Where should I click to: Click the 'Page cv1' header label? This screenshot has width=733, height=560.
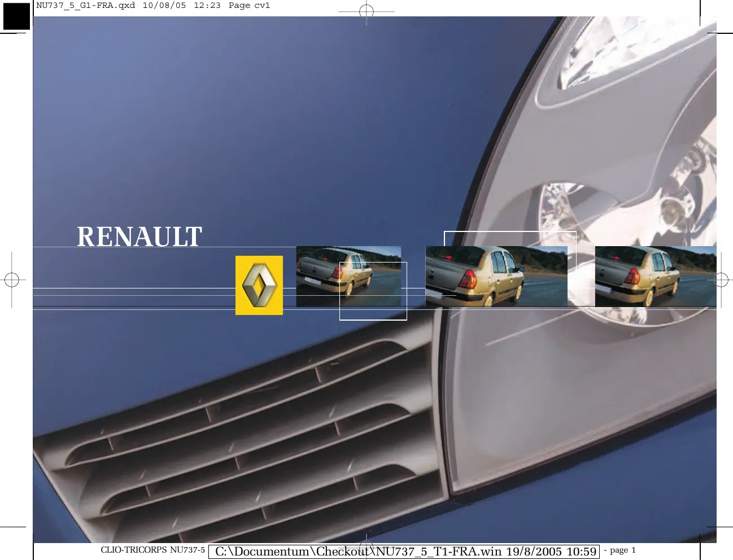point(249,6)
